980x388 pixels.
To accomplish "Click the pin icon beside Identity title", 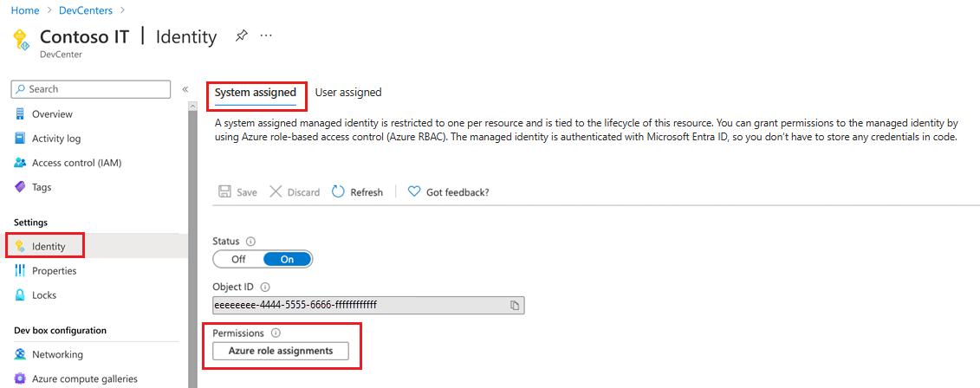I will click(x=242, y=36).
